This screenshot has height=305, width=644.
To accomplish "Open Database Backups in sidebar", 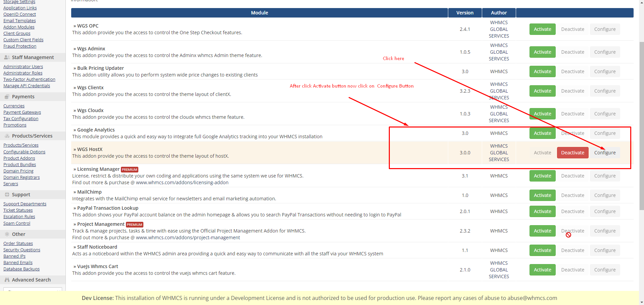I will (x=21, y=269).
